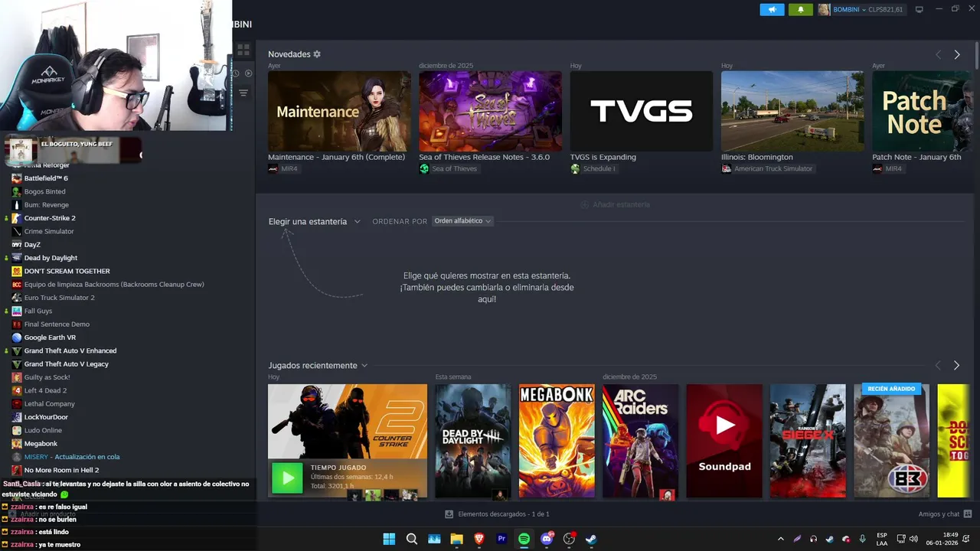Select Grand Theft Auto V Legacy
This screenshot has height=551, width=980.
pos(67,364)
